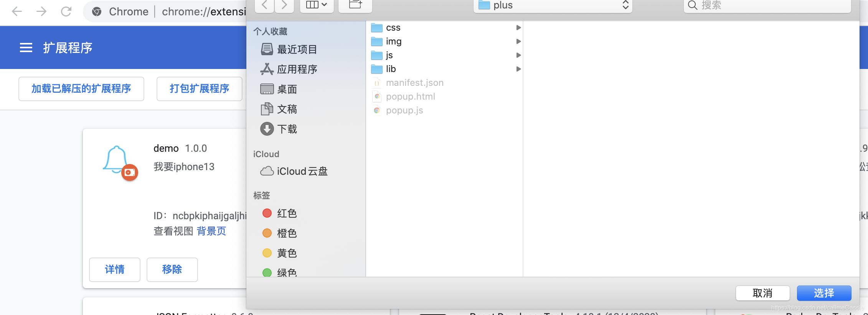868x315 pixels.
Task: Click the search field in file dialog
Action: [x=767, y=5]
